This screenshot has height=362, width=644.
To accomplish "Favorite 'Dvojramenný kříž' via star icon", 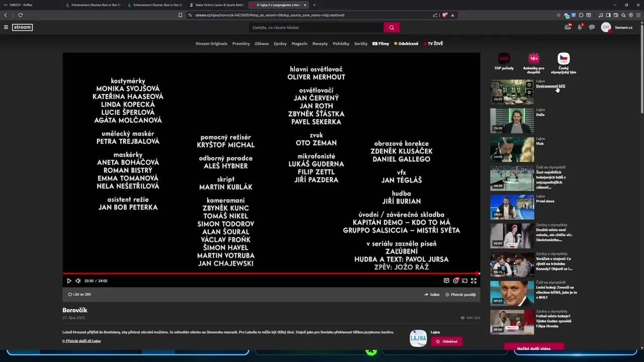I will 529,93.
